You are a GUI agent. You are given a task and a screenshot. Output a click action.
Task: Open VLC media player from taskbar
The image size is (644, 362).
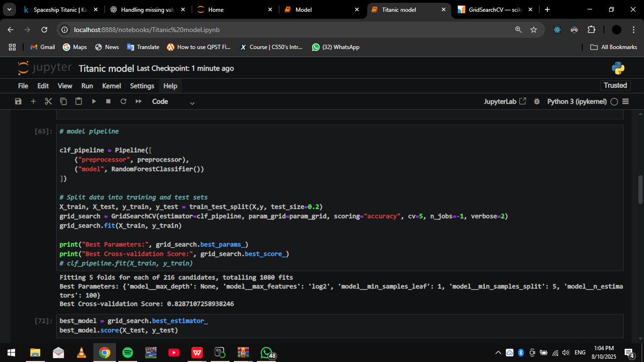(x=82, y=352)
